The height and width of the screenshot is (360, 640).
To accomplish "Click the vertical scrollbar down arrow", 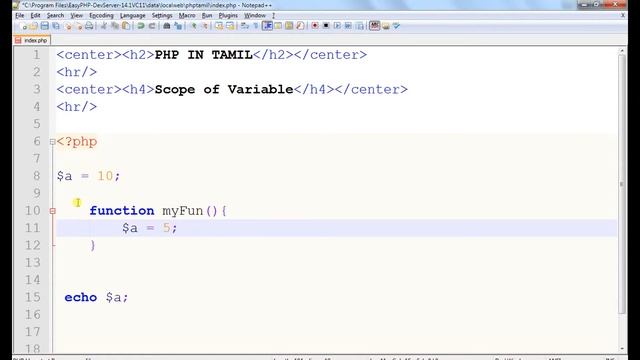I will (x=622, y=349).
